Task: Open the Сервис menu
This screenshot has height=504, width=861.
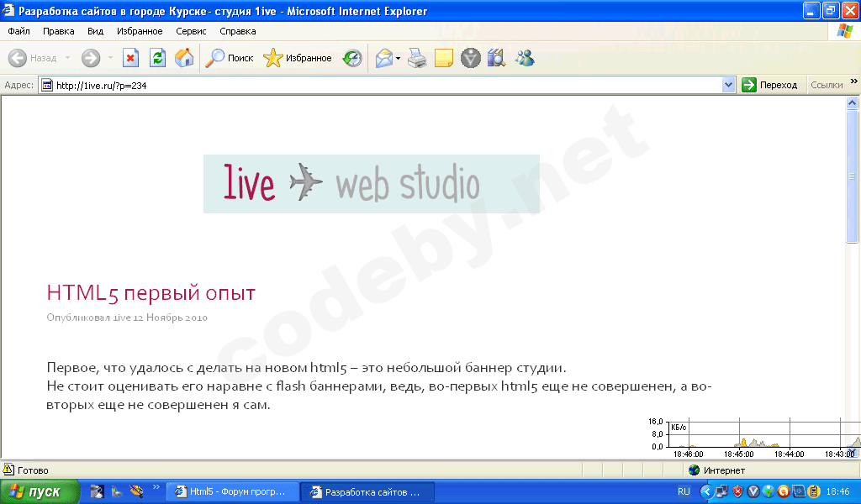Action: coord(191,31)
